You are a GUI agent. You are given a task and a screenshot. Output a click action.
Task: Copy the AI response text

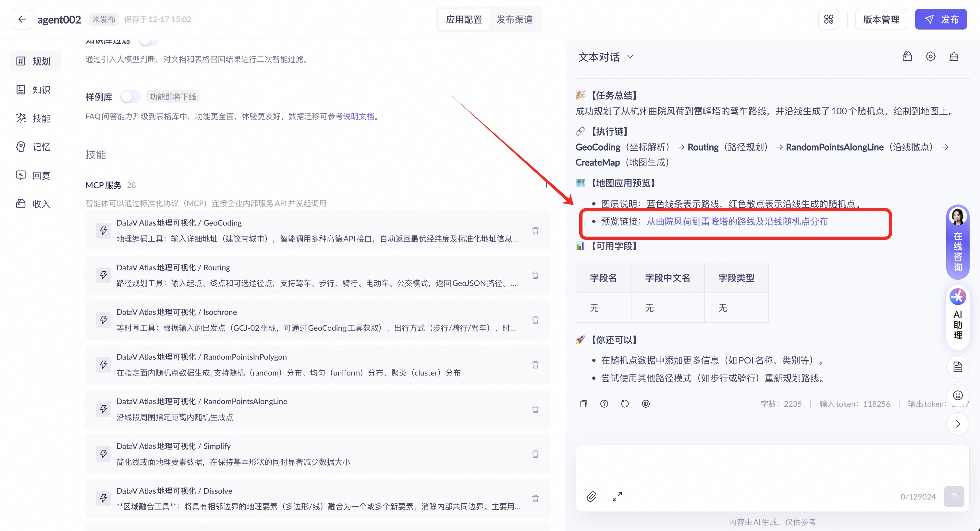(x=583, y=404)
